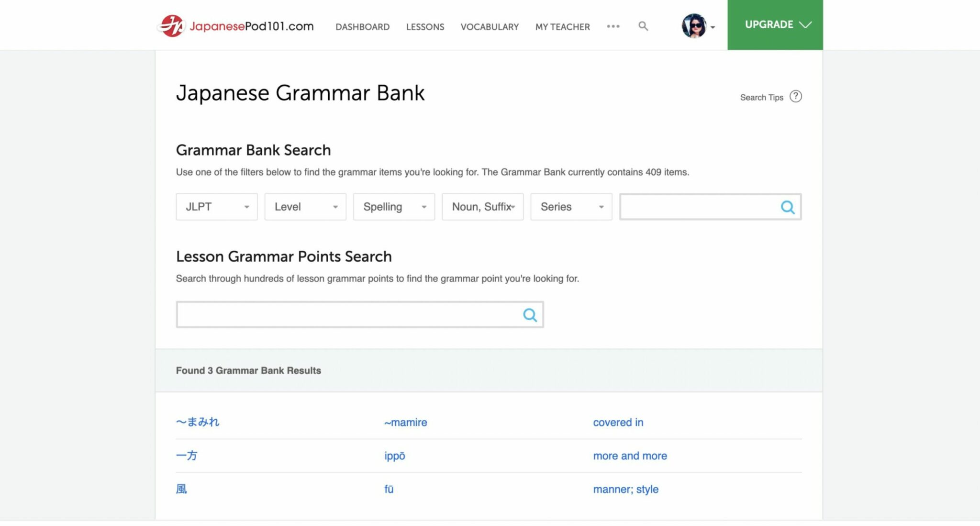Open the Level filter dropdown
980x526 pixels.
(305, 207)
